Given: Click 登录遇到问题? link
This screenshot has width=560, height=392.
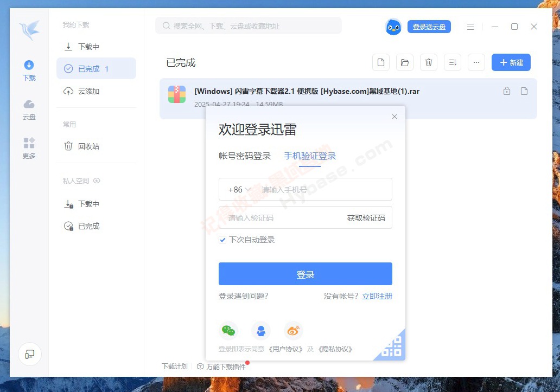Looking at the screenshot, I should point(243,296).
